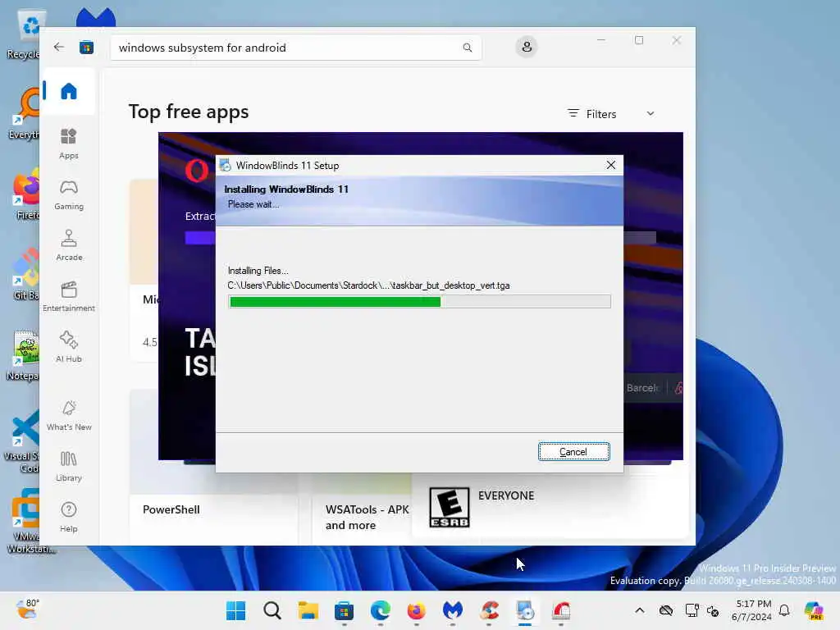Select the Notepad++ desktop shortcut
This screenshot has width=840, height=630.
(x=24, y=354)
